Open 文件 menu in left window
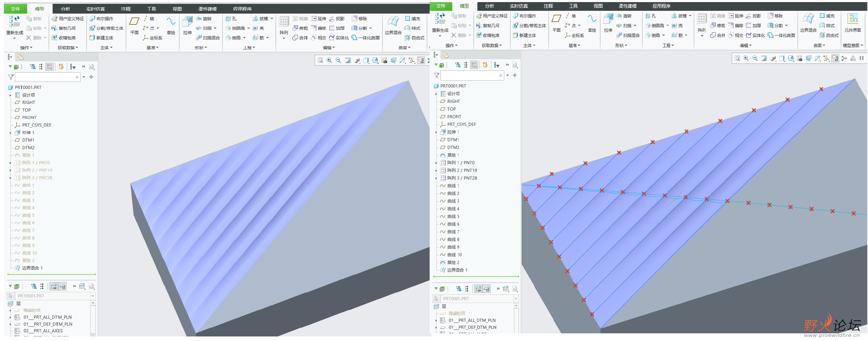 [x=15, y=9]
